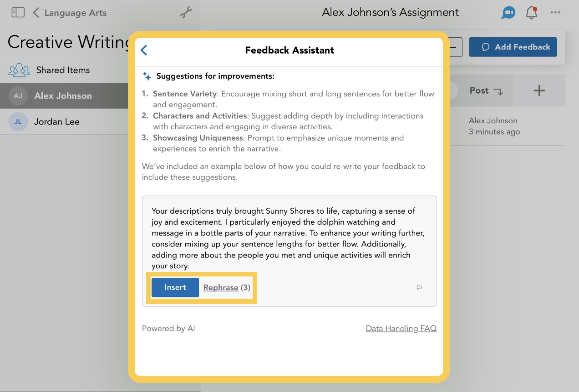Screen dimensions: 579x392
Task: Click Add Feedback button
Action: (x=513, y=47)
